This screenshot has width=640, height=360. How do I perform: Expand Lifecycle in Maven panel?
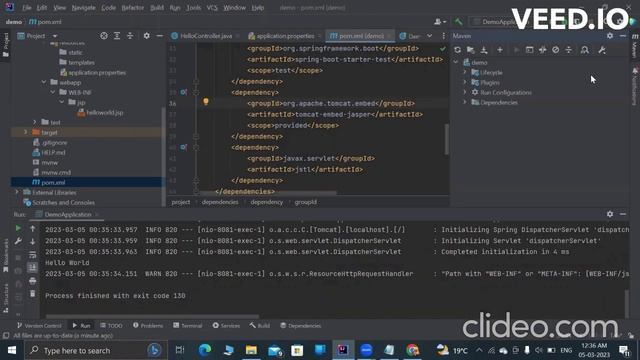pos(465,72)
